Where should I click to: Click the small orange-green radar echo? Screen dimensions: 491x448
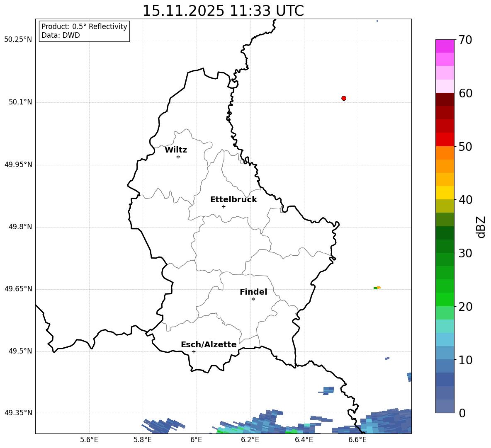pyautogui.click(x=377, y=288)
